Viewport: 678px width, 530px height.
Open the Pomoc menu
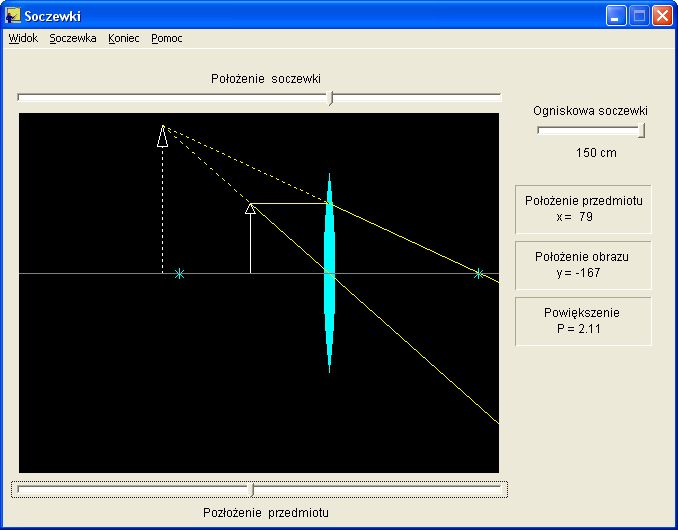[x=167, y=38]
